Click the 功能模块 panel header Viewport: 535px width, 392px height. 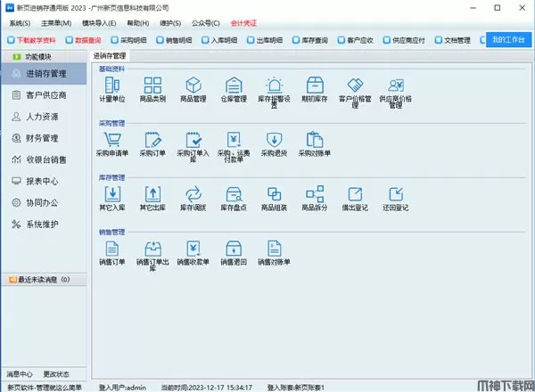[x=44, y=57]
